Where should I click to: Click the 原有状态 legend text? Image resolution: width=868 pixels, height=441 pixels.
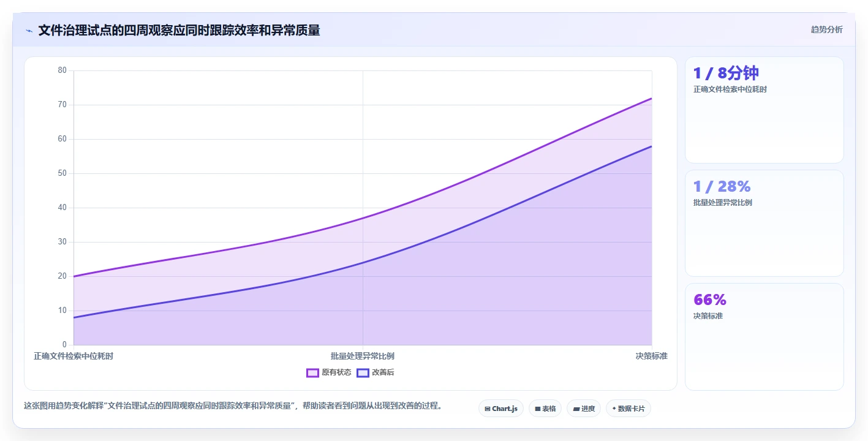(x=336, y=372)
